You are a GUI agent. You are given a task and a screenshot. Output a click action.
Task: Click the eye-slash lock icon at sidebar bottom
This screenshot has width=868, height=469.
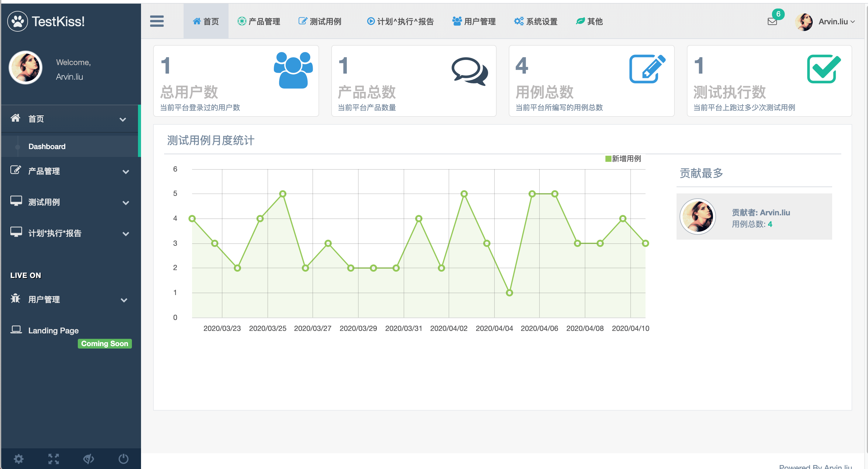point(89,459)
